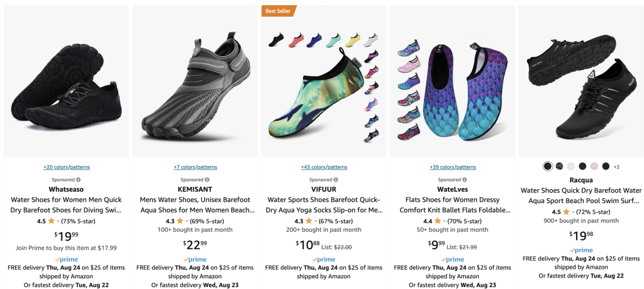Click the prime logo under the $22.99 price

[195, 259]
